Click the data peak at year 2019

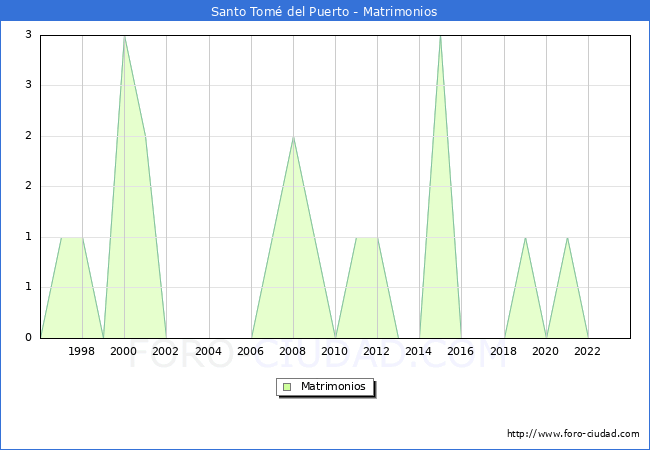(525, 238)
